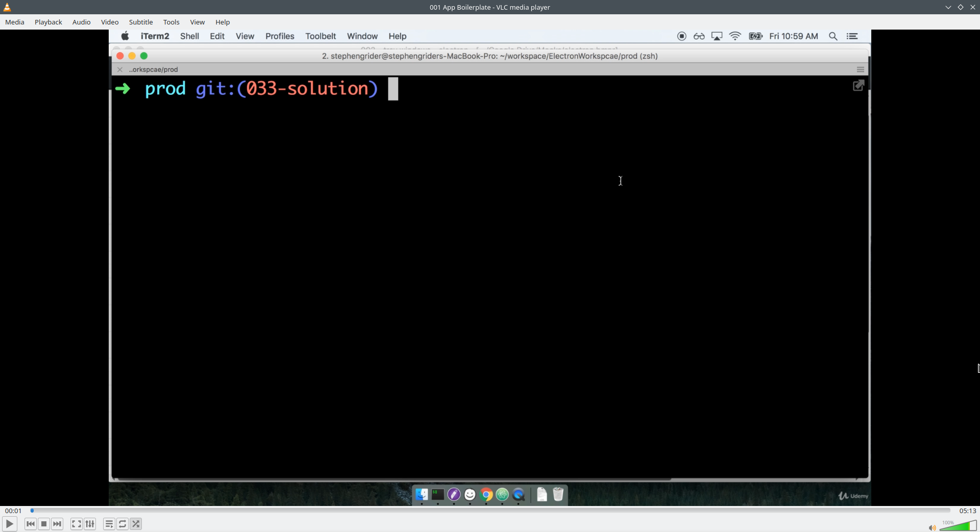Click the clock showing Fri 10:59 AM
The width and height of the screenshot is (980, 532).
[794, 36]
